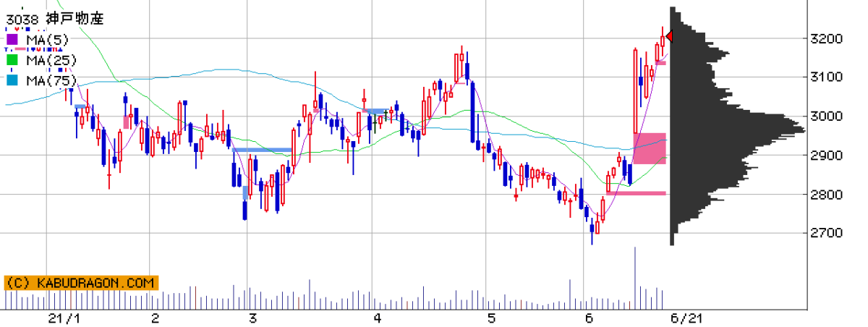Image resolution: width=868 pixels, height=327 pixels.
Task: Click the large pink gap zone near 2900
Action: 650,148
